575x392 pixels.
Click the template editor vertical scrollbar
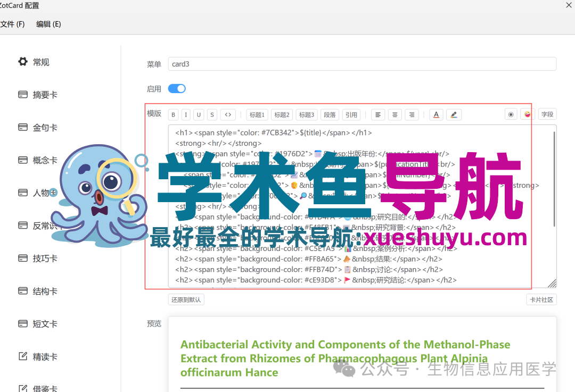pos(554,179)
